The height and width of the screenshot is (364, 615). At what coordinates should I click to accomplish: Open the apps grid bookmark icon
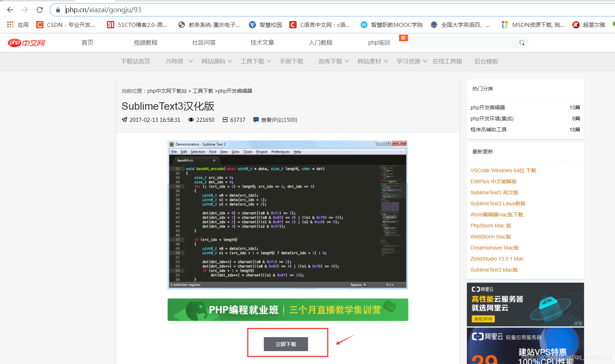[x=10, y=25]
